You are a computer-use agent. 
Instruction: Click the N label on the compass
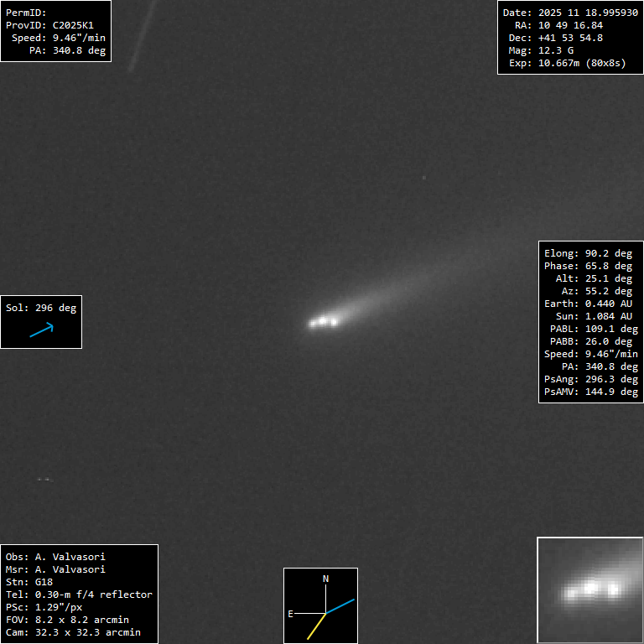click(326, 579)
